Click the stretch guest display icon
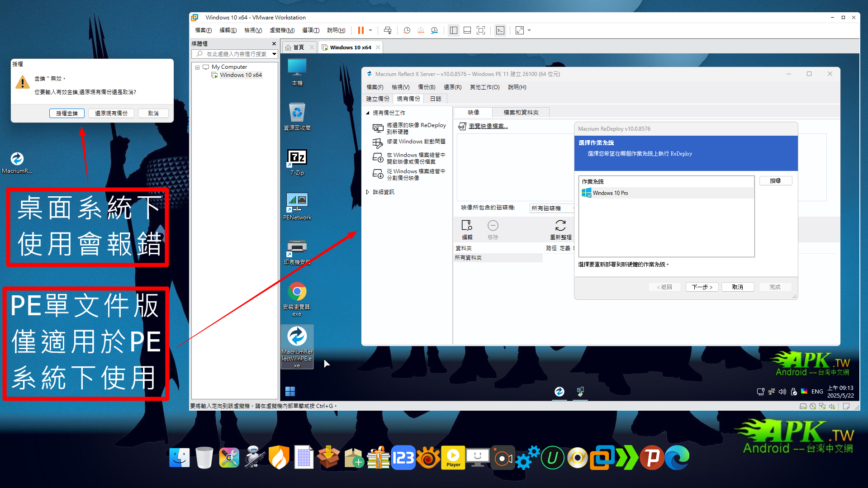The width and height of the screenshot is (868, 488). click(x=520, y=30)
